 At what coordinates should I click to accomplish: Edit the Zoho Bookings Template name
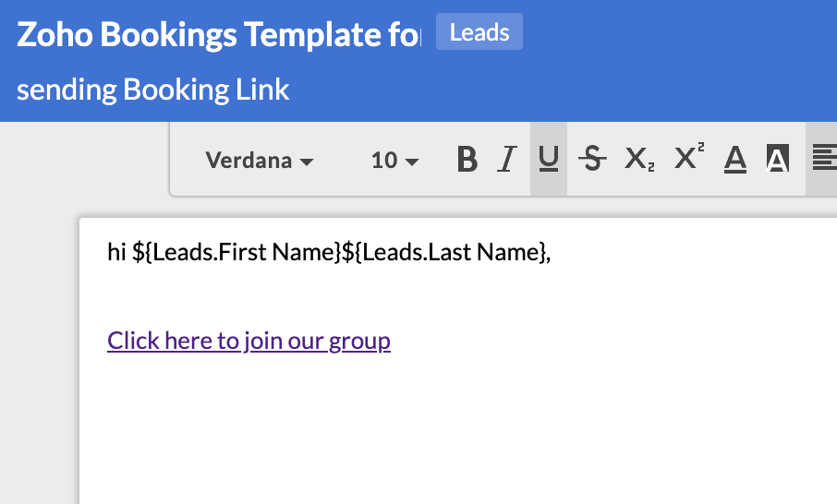[x=219, y=35]
